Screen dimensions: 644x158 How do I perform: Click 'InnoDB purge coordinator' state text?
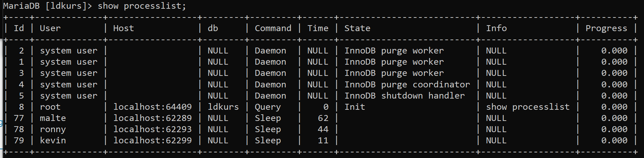pos(407,85)
